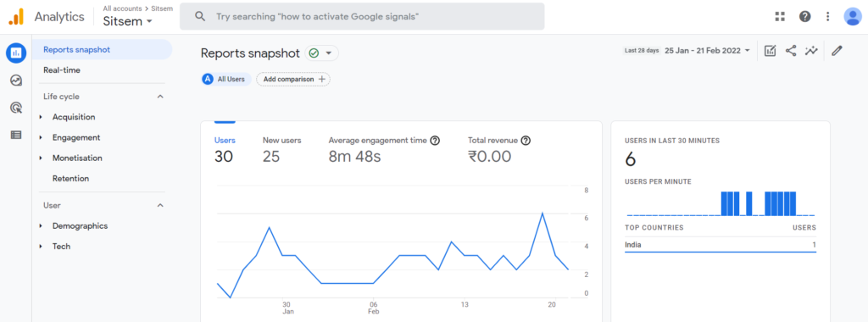Select the New users metric tab

[x=281, y=149]
